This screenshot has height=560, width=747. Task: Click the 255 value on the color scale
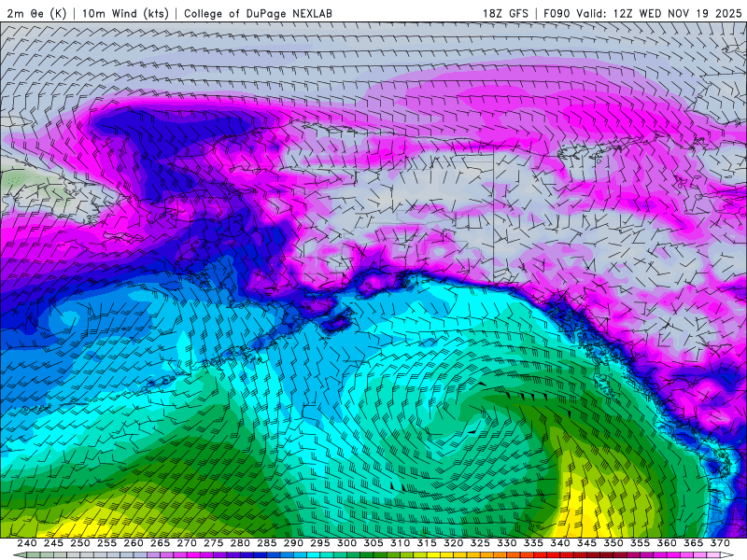[106, 543]
